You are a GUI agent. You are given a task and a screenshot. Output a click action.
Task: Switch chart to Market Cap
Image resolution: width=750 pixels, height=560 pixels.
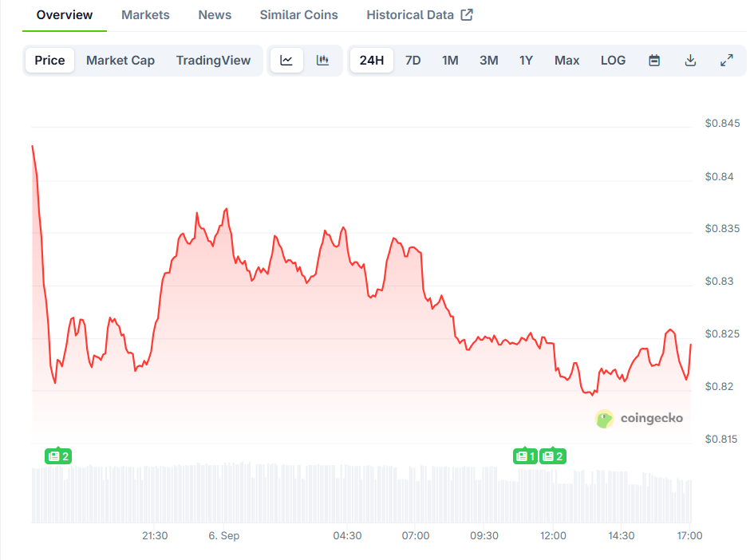coord(120,61)
